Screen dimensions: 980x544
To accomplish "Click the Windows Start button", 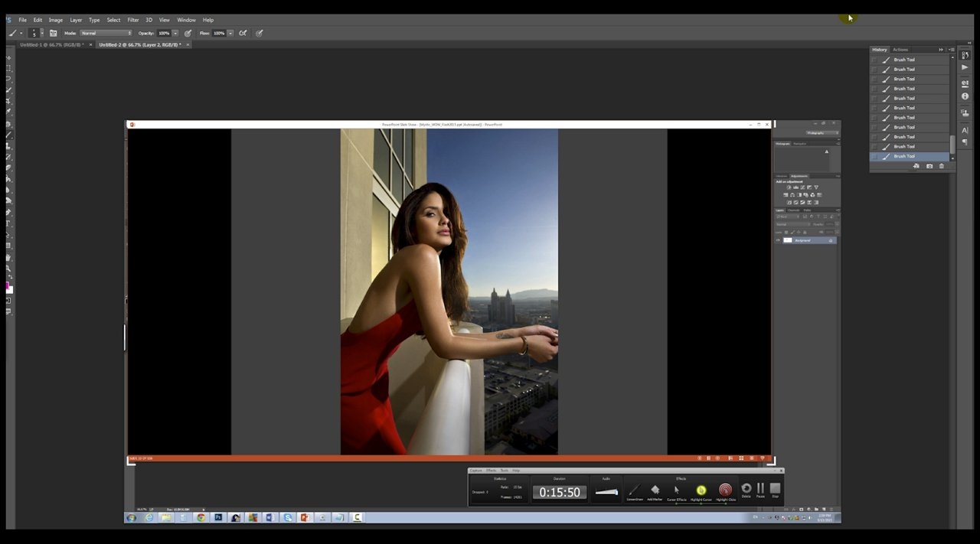I will tap(132, 518).
